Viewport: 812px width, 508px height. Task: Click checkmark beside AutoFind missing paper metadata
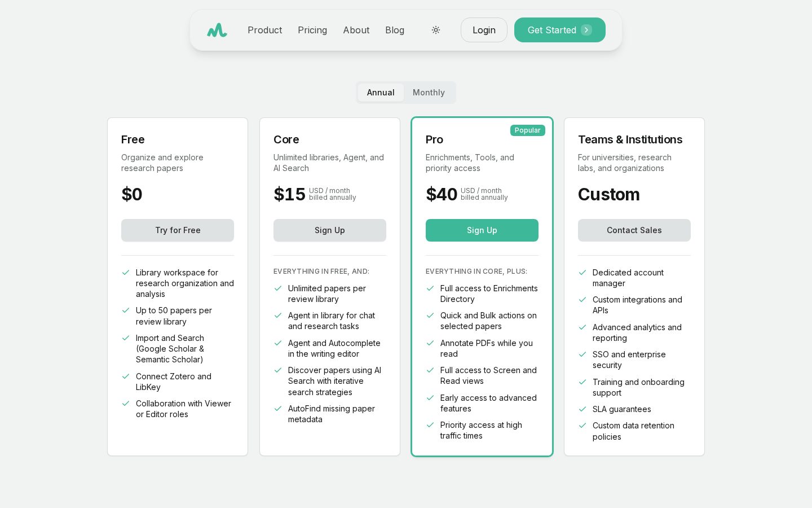[278, 409]
